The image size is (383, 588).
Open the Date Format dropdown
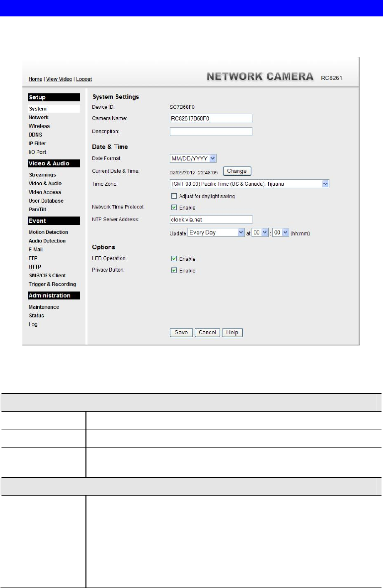[x=193, y=158]
